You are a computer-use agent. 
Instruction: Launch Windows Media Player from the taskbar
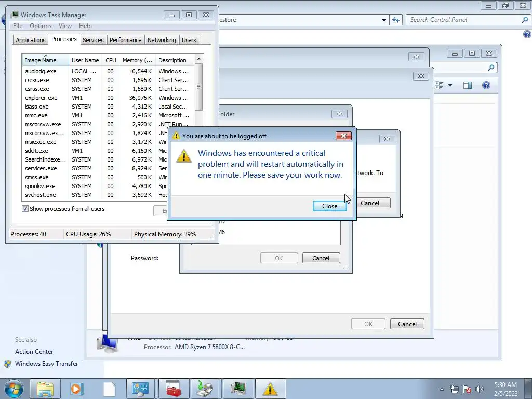coord(77,389)
